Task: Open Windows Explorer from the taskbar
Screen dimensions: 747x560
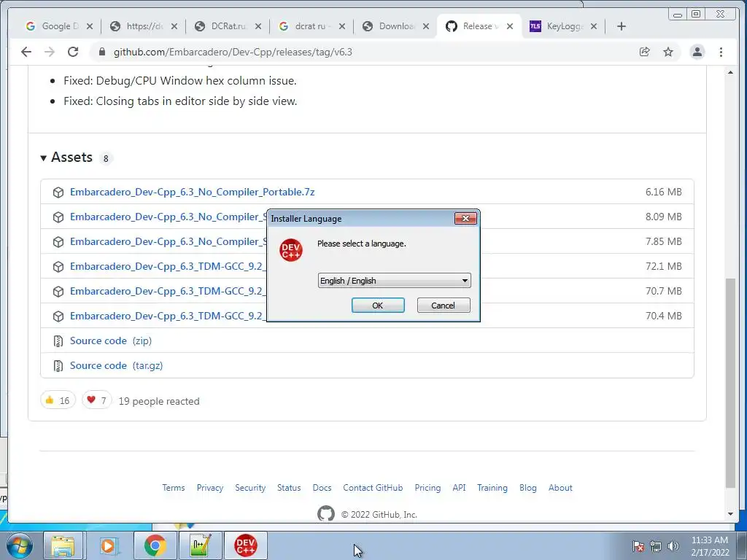Action: 63,545
